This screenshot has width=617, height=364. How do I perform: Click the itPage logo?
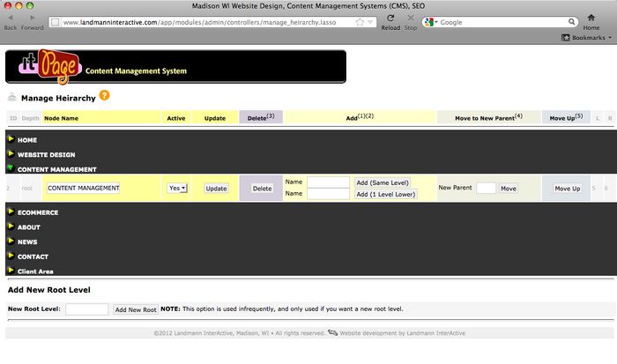pyautogui.click(x=44, y=67)
